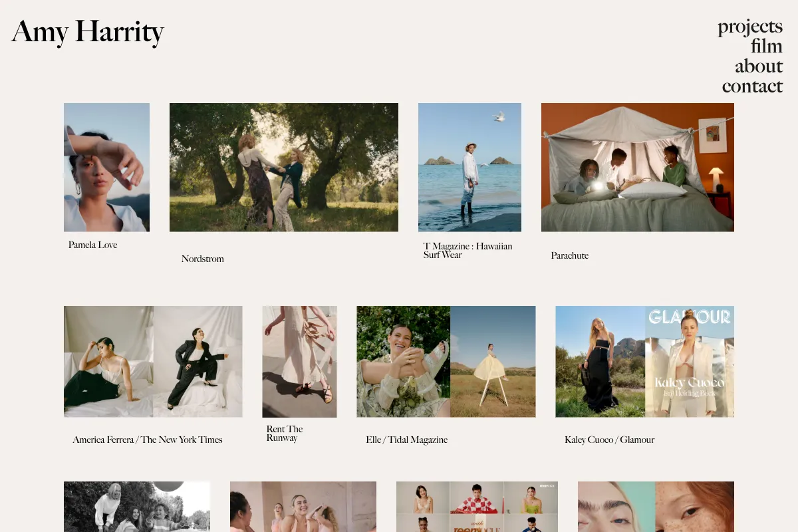
Task: Open the Pamela Love portrait thumbnail
Action: coord(106,167)
